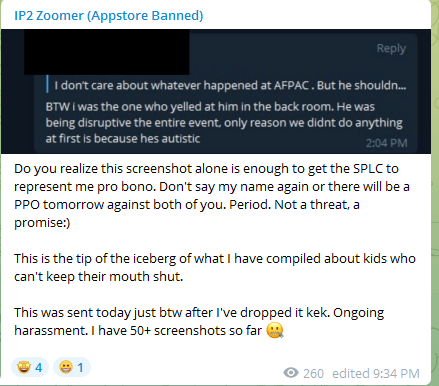Image resolution: width=439 pixels, height=386 pixels.
Task: Click the edited 9:34 PM timestamp
Action: [x=376, y=373]
